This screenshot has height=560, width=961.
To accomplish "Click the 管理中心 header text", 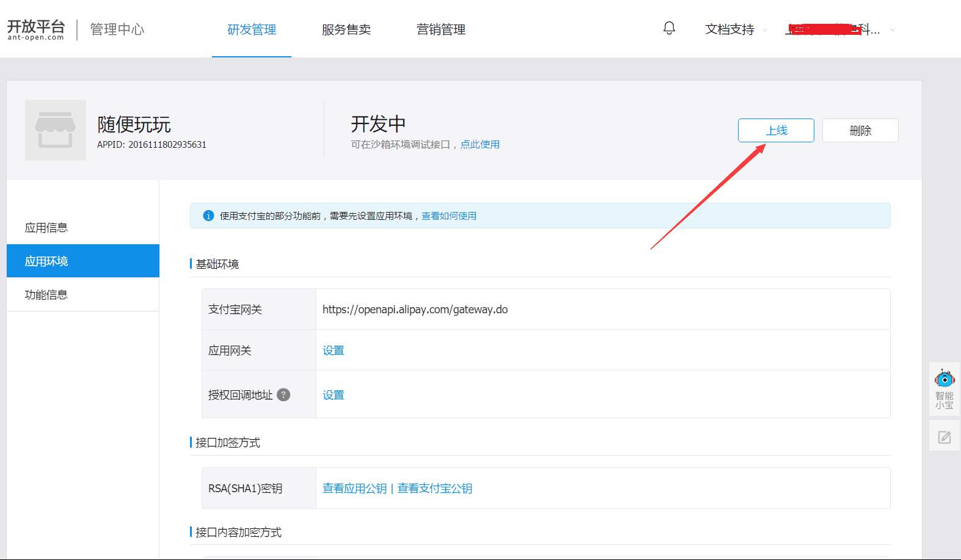I will pos(117,29).
